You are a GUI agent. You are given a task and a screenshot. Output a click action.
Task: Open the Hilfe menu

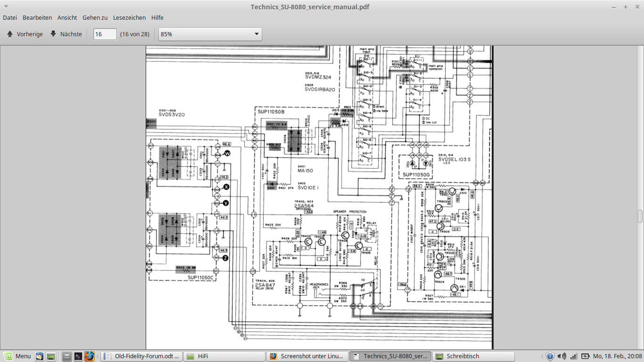click(157, 17)
